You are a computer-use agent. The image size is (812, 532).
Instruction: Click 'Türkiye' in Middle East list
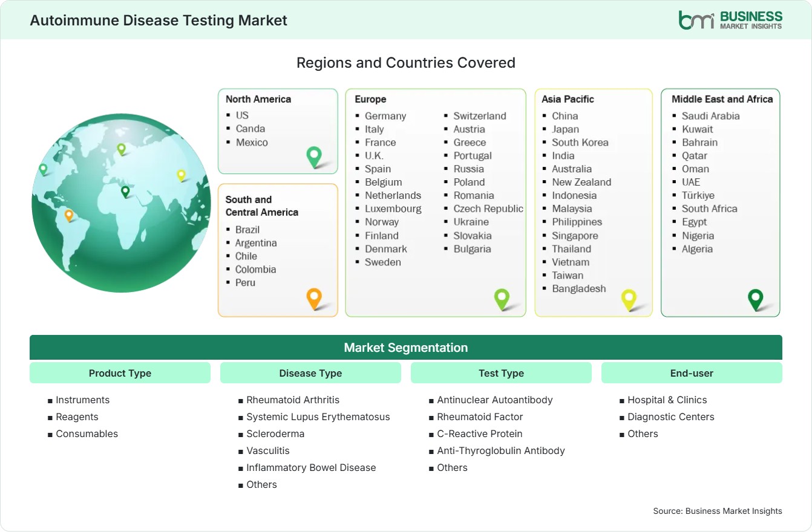click(698, 195)
